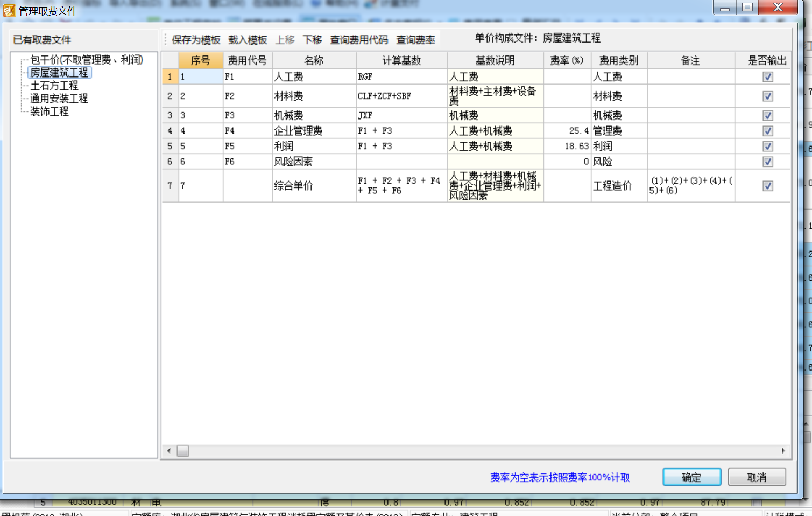812x516 pixels.
Task: Select 装饰工程 tree entry
Action: (50, 111)
